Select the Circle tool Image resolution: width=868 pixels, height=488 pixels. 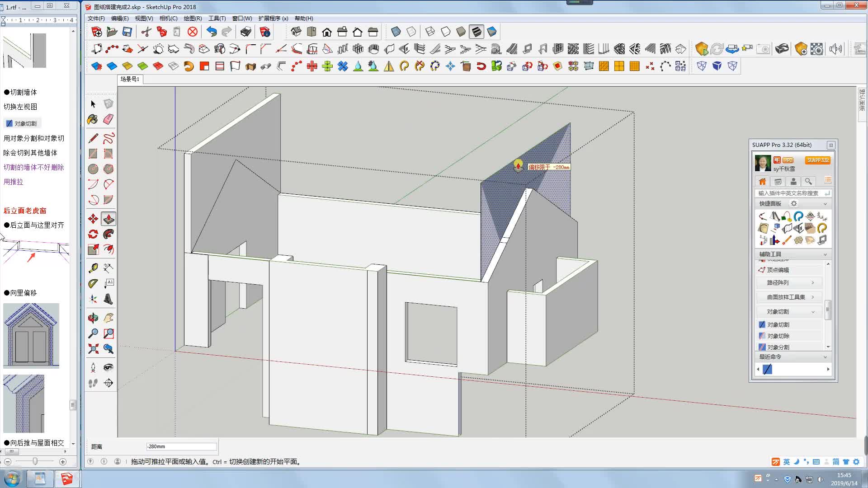(x=93, y=169)
